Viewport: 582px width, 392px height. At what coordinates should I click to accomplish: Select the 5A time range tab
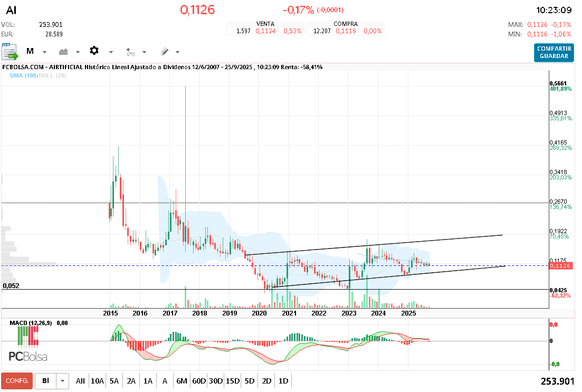115,381
